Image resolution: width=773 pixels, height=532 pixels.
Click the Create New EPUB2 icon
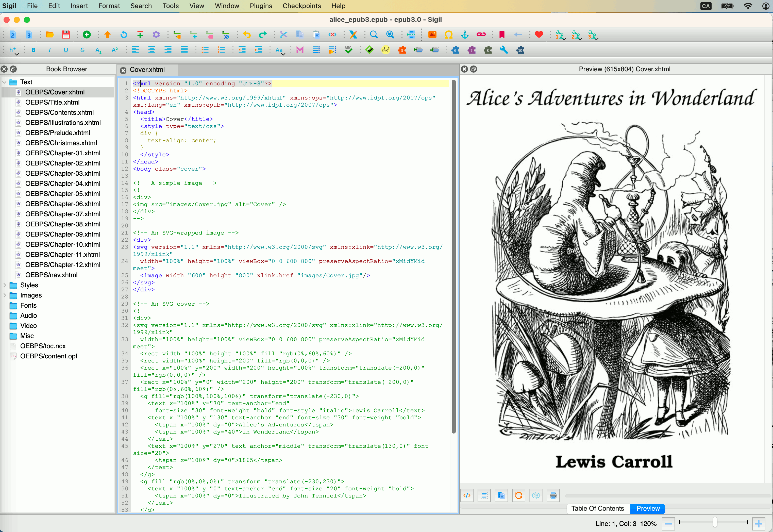tap(12, 35)
